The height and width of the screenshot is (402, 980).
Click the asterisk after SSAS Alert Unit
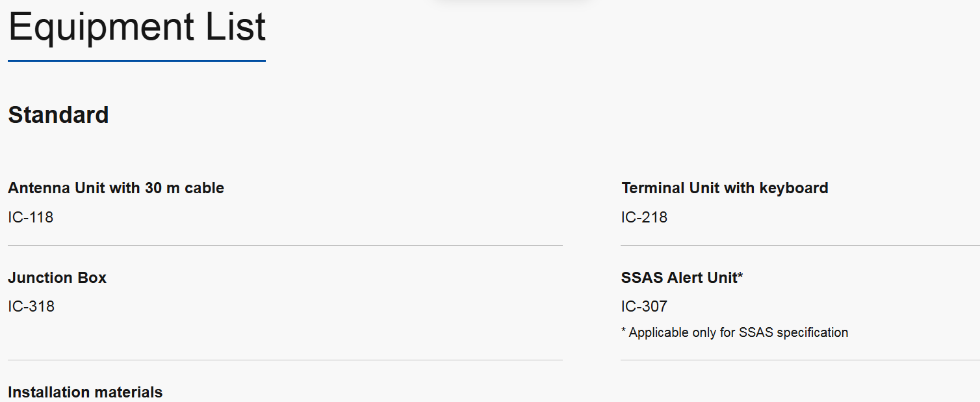tap(740, 276)
